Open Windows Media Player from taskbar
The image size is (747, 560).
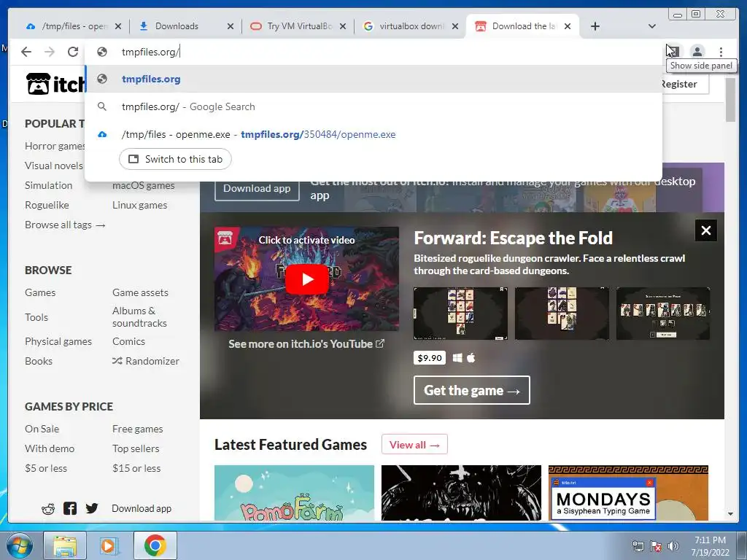[108, 545]
